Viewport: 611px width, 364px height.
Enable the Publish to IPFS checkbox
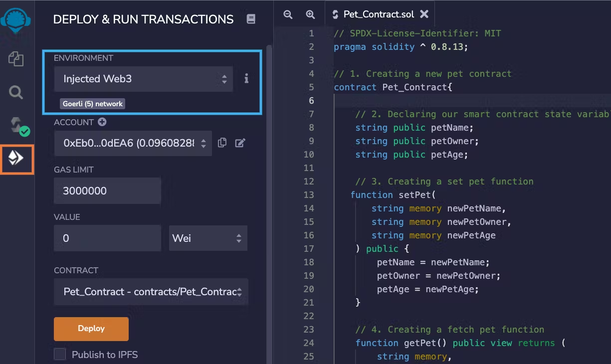tap(60, 355)
